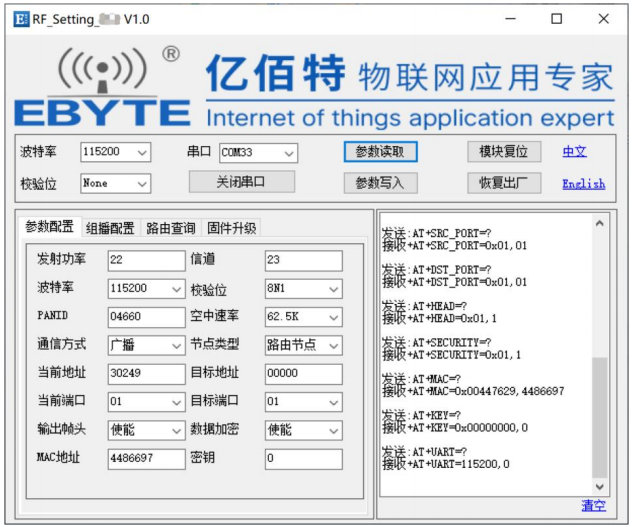Switch language via the English link
Screen dimensions: 633x527
point(583,184)
